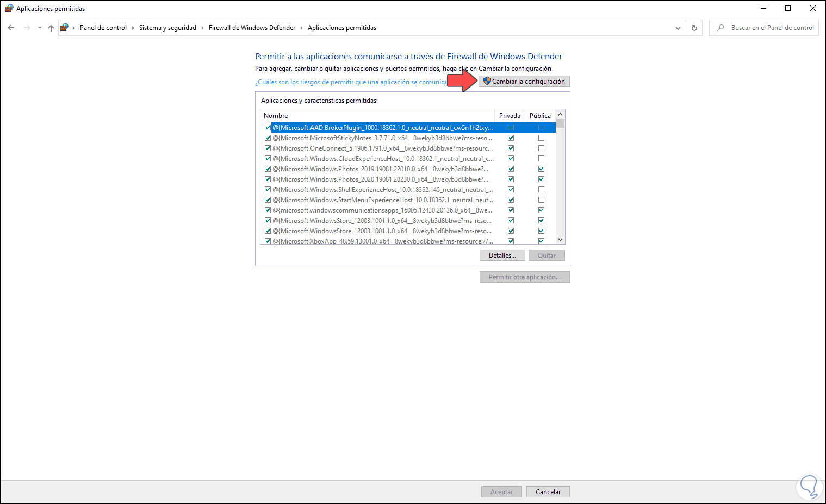Click the magnifier icon in the search box
Screen dimensions: 826x504
coord(721,28)
